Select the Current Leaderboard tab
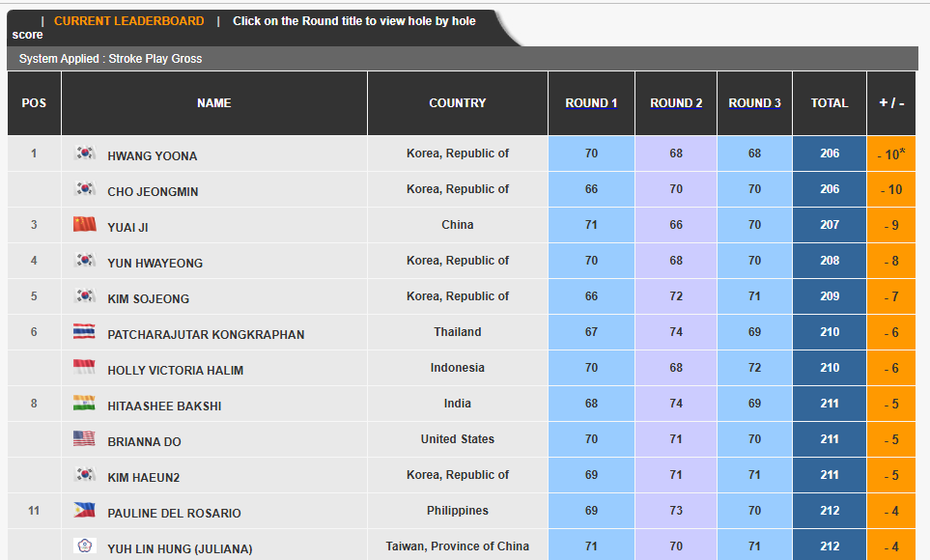Image resolution: width=930 pixels, height=560 pixels. click(128, 21)
